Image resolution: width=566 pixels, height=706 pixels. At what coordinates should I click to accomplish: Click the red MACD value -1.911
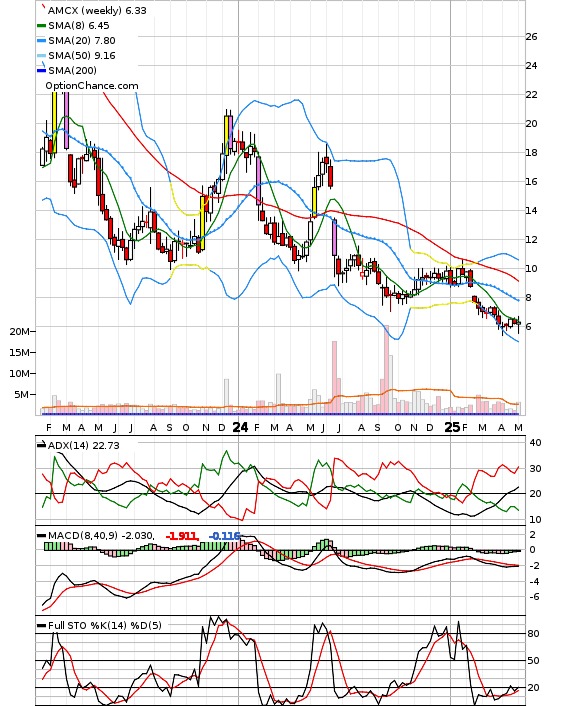click(182, 536)
